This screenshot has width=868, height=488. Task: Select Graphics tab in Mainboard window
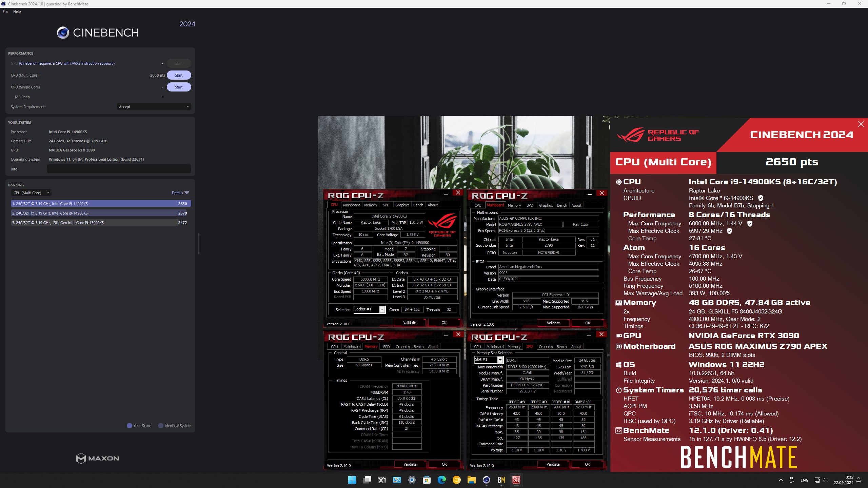pos(546,205)
